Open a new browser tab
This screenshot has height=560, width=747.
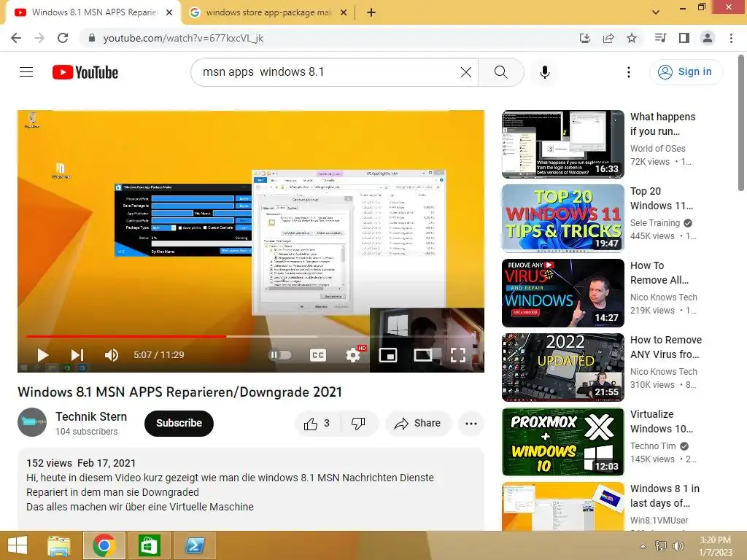tap(371, 13)
